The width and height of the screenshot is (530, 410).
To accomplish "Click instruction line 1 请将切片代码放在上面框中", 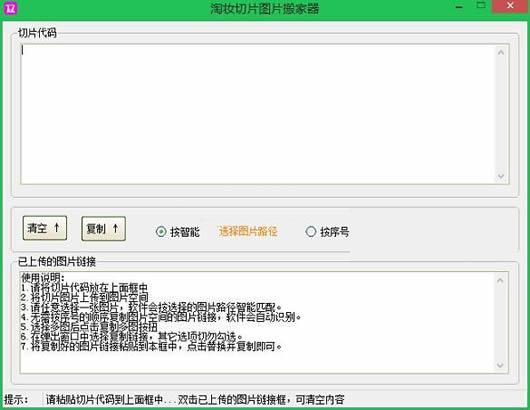I will [x=84, y=288].
